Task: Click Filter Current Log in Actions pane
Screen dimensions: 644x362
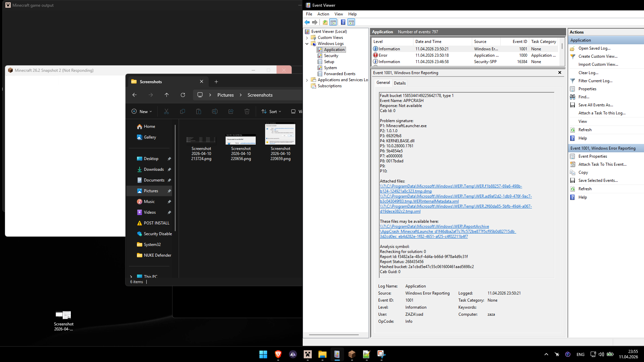Action: coord(595,81)
